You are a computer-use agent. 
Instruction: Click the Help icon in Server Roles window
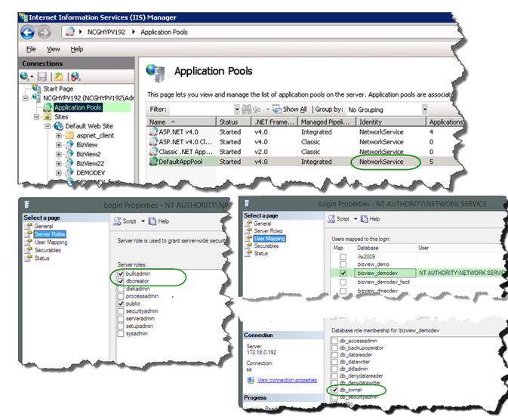pyautogui.click(x=152, y=221)
